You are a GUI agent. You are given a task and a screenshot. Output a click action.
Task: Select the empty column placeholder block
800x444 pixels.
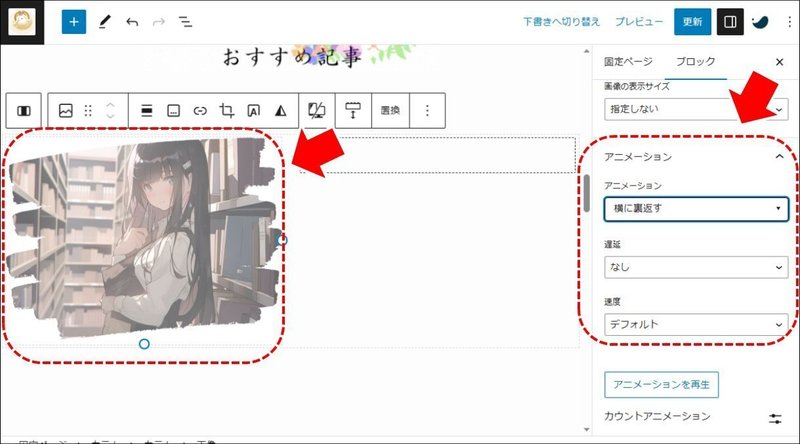click(x=439, y=155)
